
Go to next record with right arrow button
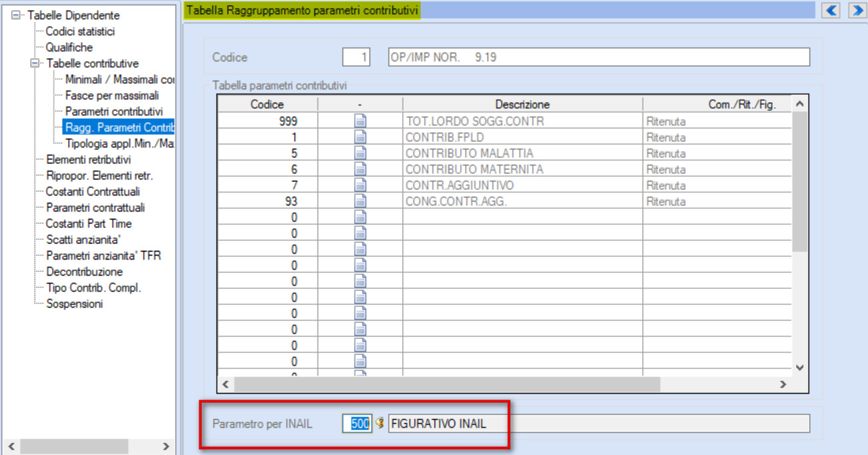pyautogui.click(x=856, y=10)
